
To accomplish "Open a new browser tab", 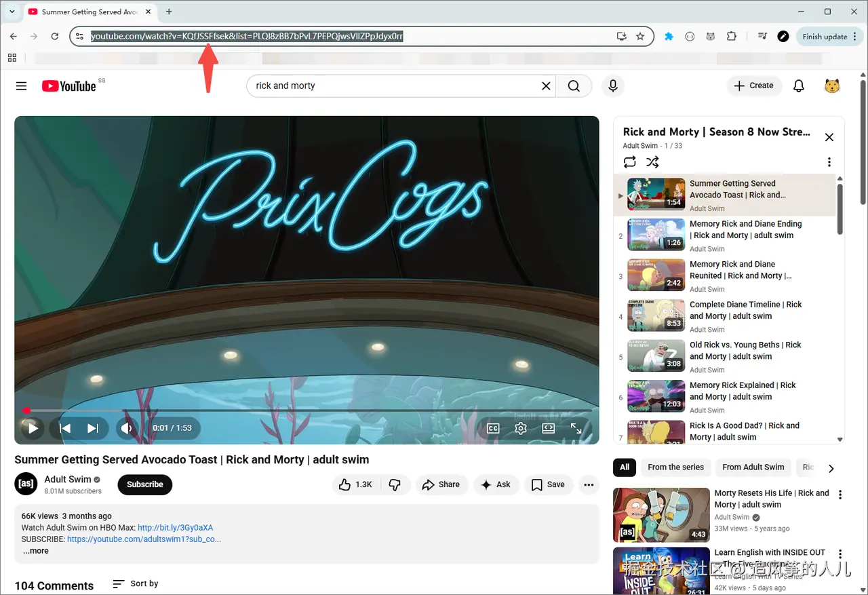I will 169,12.
